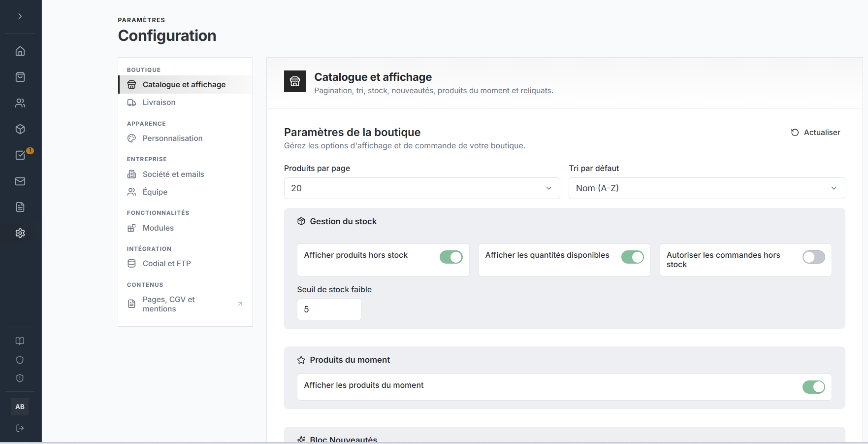Click the Gestion du stock box icon

(301, 222)
